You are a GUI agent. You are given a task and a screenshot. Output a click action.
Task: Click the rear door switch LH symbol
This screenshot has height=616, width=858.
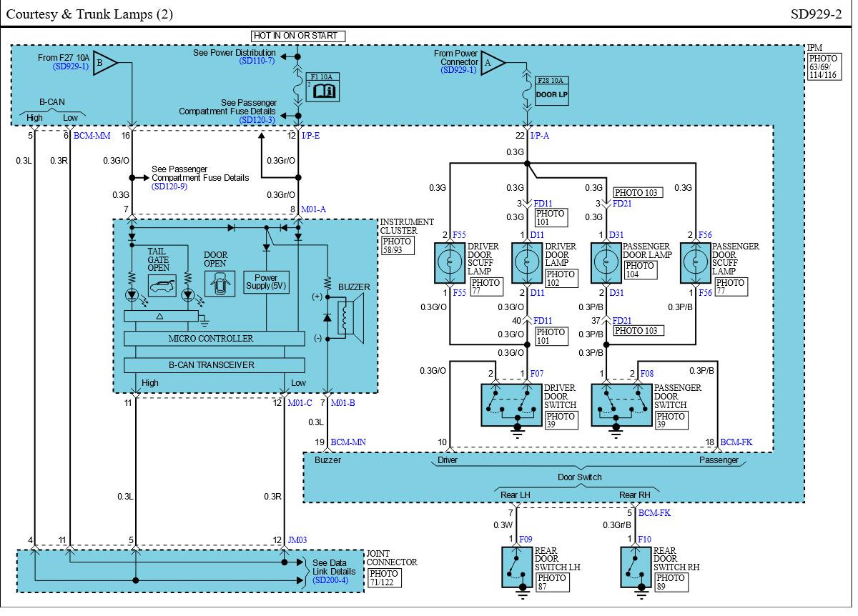[x=516, y=567]
